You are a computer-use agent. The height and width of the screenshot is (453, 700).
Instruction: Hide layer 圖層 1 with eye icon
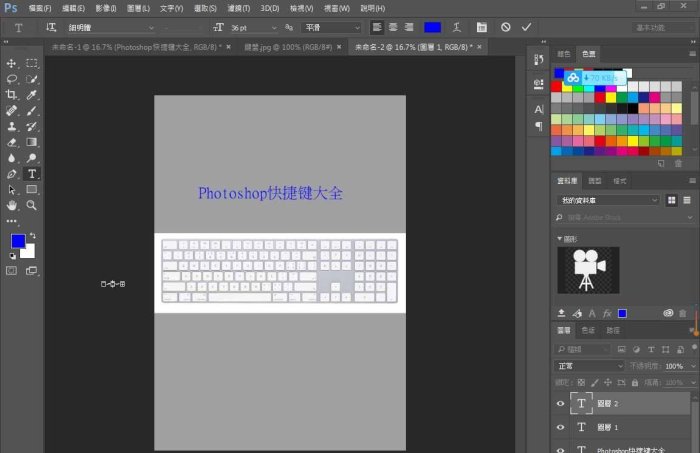pyautogui.click(x=560, y=427)
